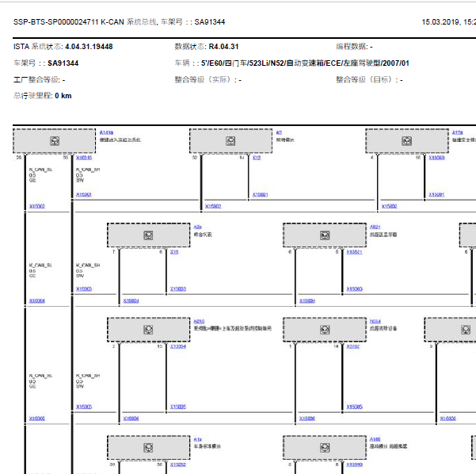Viewport: 476px width, 474px height.
Task: Open connector link beside pin 5 of A821
Action: click(x=354, y=252)
